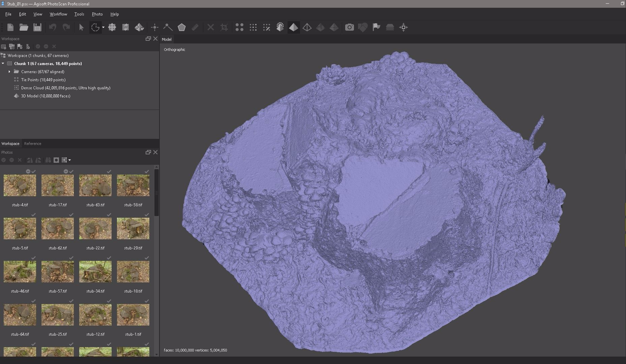Image resolution: width=626 pixels, height=364 pixels.
Task: Close the Photos panel
Action: tap(155, 152)
